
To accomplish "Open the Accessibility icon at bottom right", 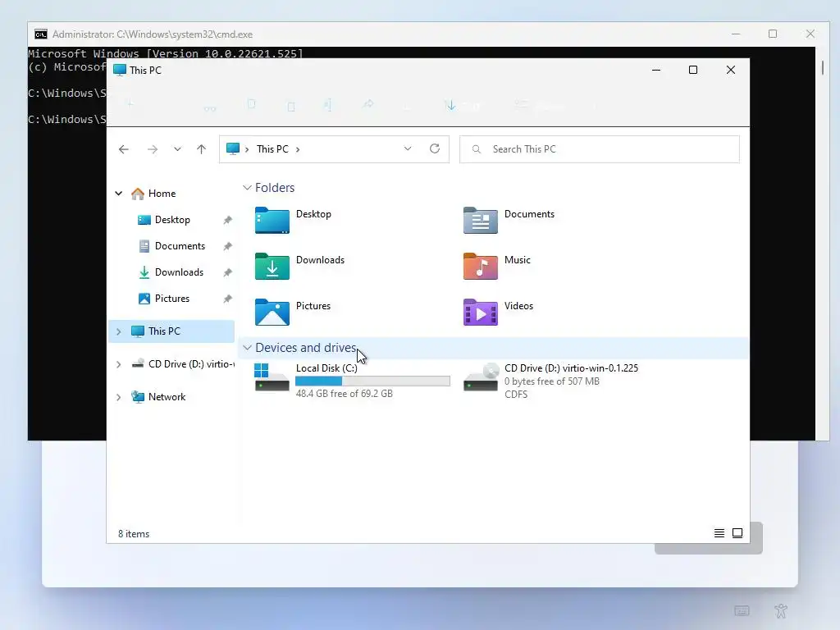I will tap(781, 610).
